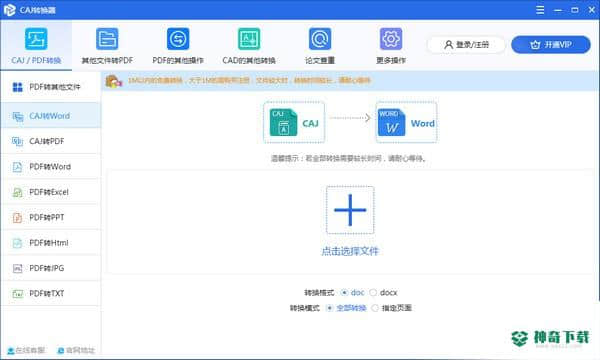600x360 pixels.
Task: Choose the 指定页面 mode radio button
Action: point(375,308)
